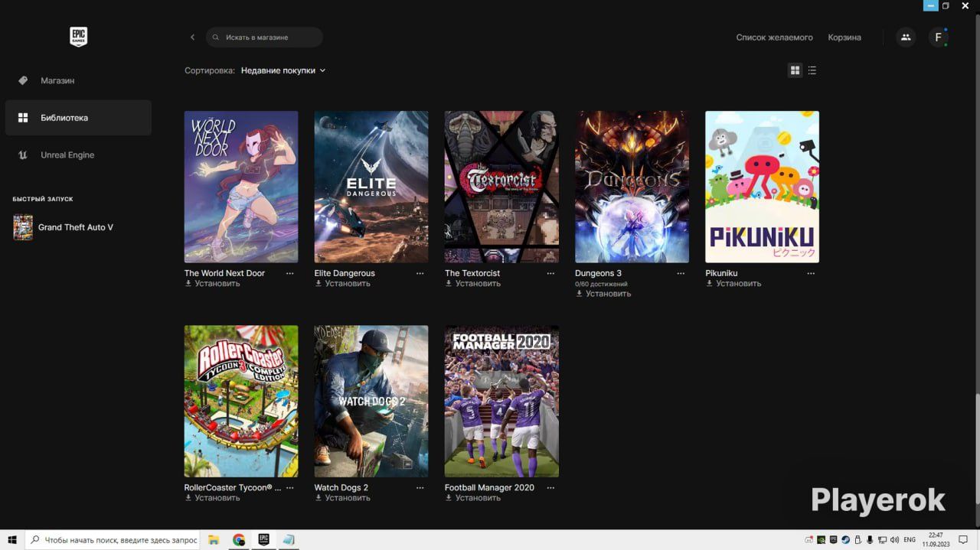Select The World Next Door cover art
980x550 pixels.
click(241, 187)
